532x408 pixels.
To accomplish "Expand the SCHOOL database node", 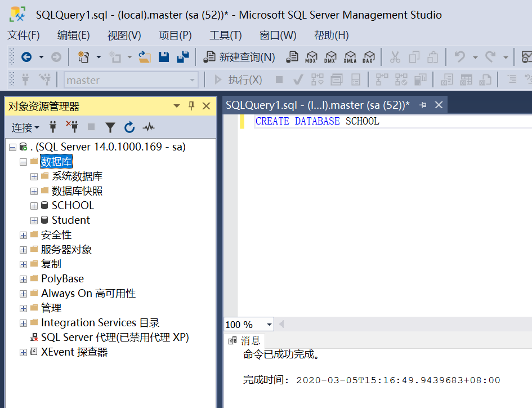I will tap(34, 206).
